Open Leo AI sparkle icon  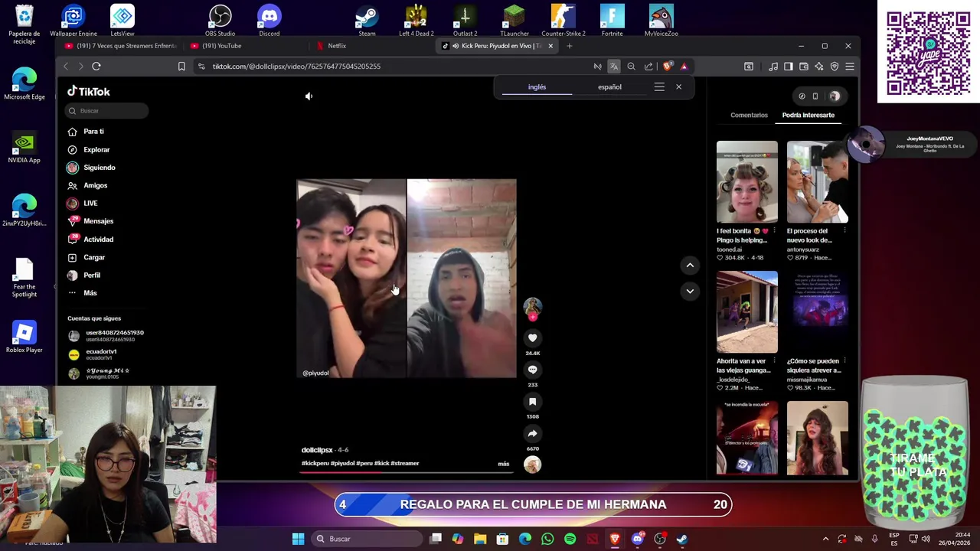[x=819, y=67]
